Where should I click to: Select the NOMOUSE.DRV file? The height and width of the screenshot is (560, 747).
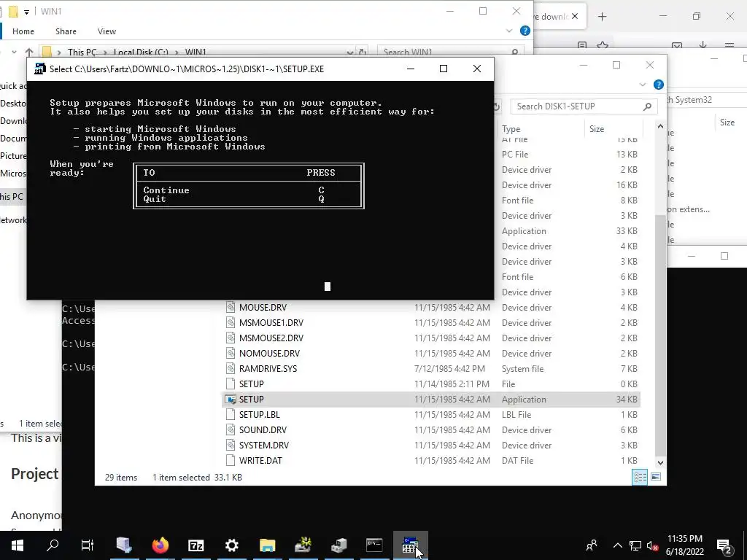[x=269, y=354]
